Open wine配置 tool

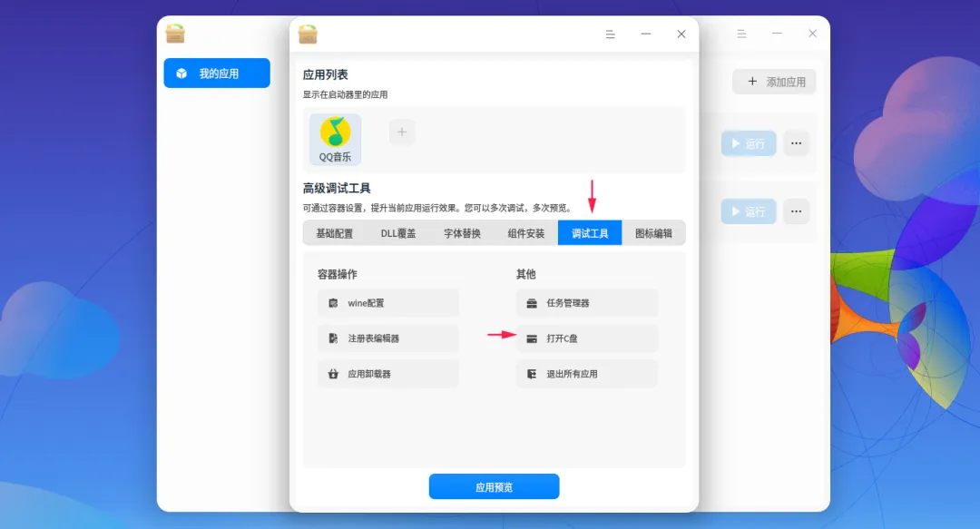tap(387, 303)
